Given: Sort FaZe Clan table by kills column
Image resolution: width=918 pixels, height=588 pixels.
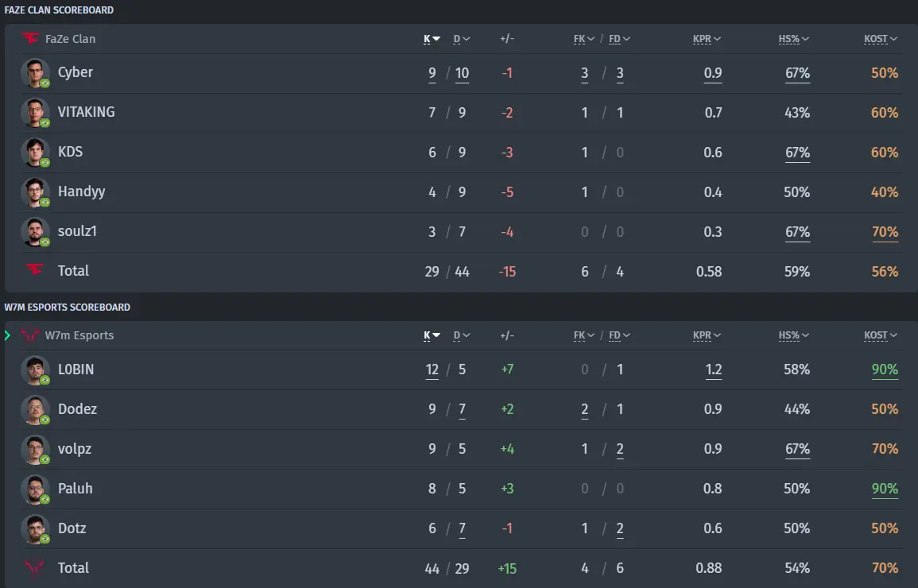Looking at the screenshot, I should coord(432,39).
